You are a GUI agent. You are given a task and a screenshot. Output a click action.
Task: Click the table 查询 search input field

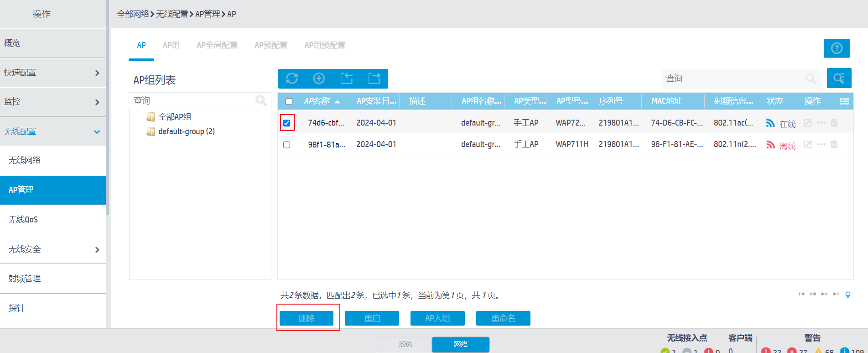tap(741, 79)
